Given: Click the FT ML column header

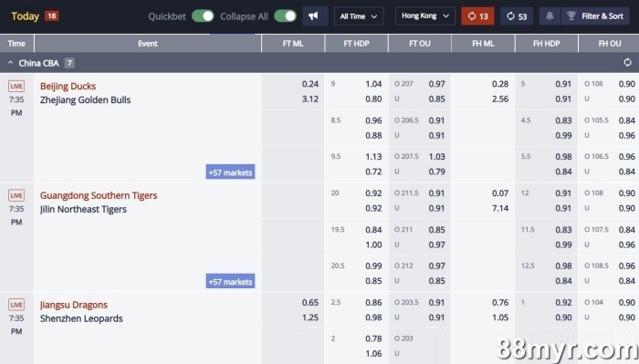Looking at the screenshot, I should click(x=293, y=44).
